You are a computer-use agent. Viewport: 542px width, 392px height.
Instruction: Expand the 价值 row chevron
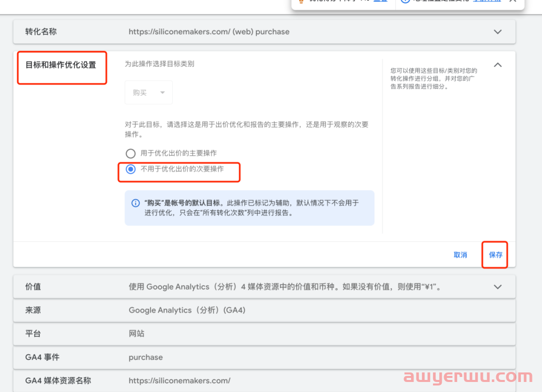[x=497, y=287]
